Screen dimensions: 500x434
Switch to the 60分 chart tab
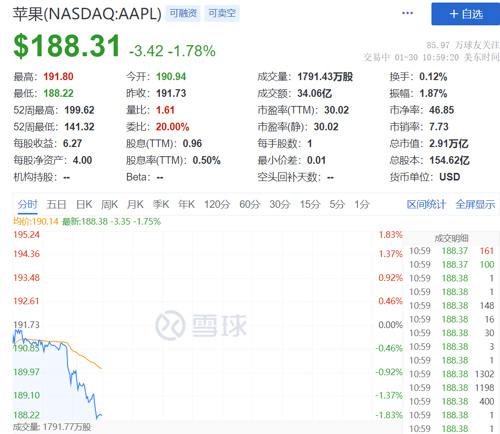pyautogui.click(x=249, y=204)
